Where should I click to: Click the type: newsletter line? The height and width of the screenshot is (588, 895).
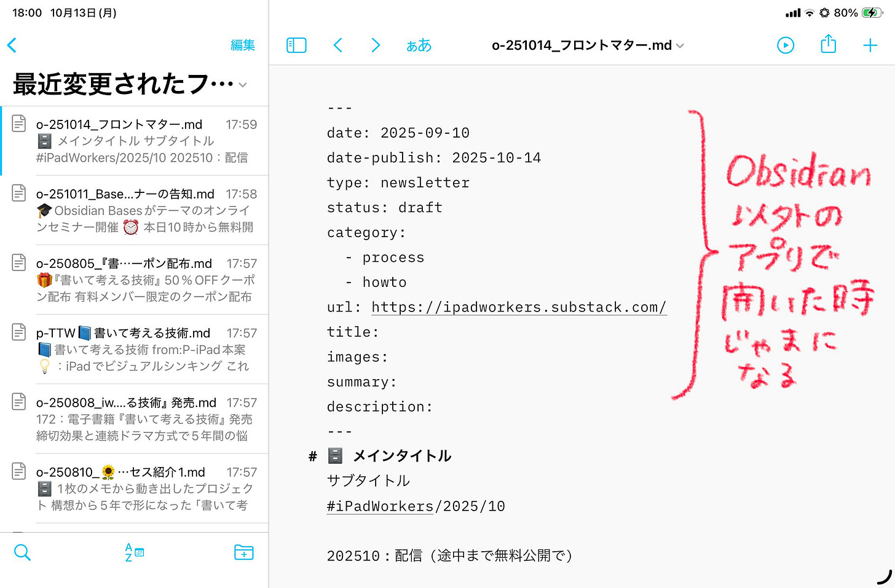(x=398, y=183)
